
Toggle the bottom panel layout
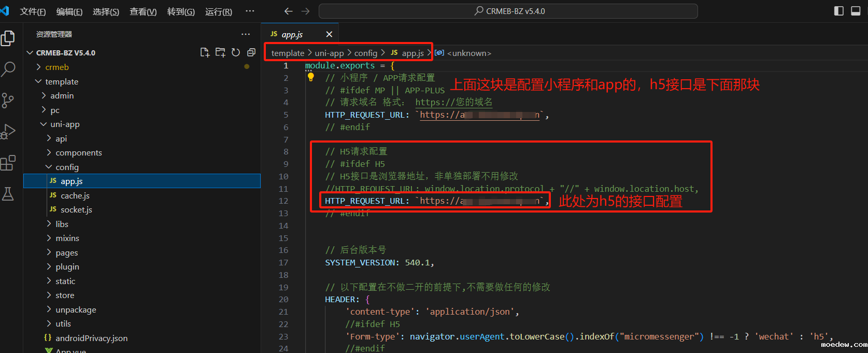856,11
